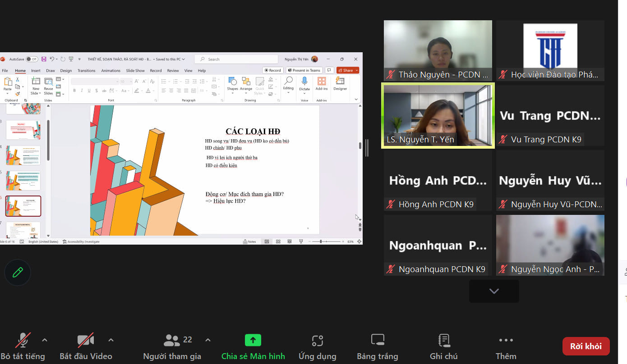This screenshot has width=627, height=364.
Task: Switch to the Insert ribbon tab
Action: pos(36,70)
